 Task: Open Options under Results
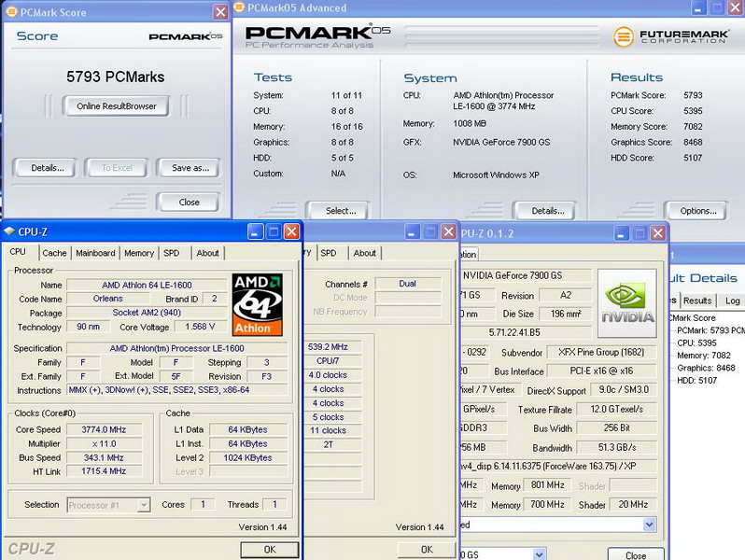click(x=698, y=211)
